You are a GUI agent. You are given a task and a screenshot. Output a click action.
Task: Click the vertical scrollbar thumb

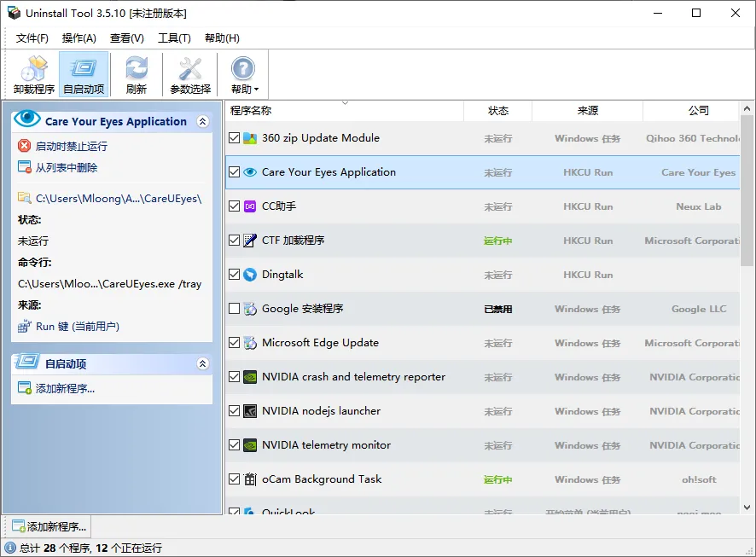(x=747, y=190)
